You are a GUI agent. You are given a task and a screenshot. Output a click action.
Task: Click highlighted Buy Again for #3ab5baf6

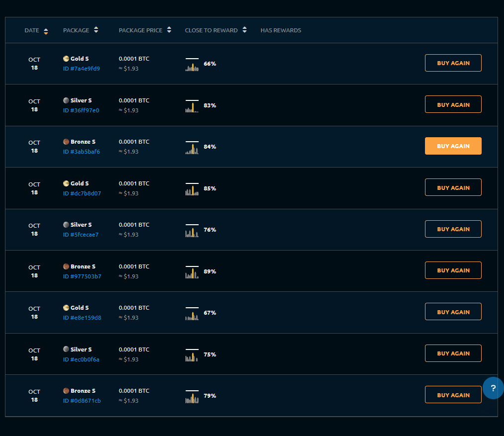pyautogui.click(x=453, y=146)
